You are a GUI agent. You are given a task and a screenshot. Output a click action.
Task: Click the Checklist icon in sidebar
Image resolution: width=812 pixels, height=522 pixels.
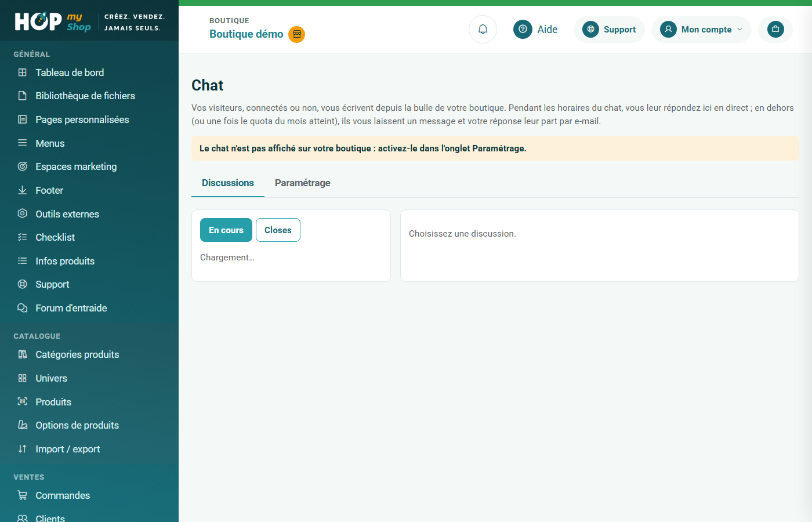pyautogui.click(x=23, y=237)
